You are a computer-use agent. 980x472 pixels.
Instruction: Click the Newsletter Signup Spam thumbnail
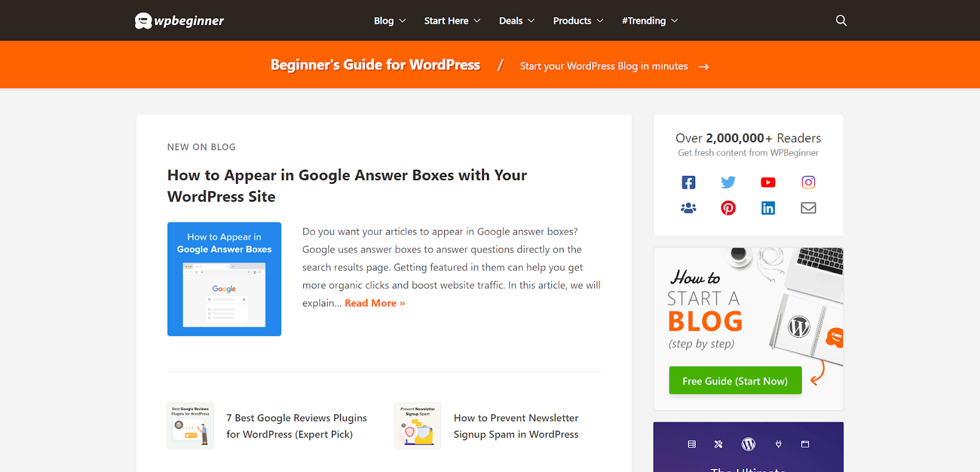point(418,425)
